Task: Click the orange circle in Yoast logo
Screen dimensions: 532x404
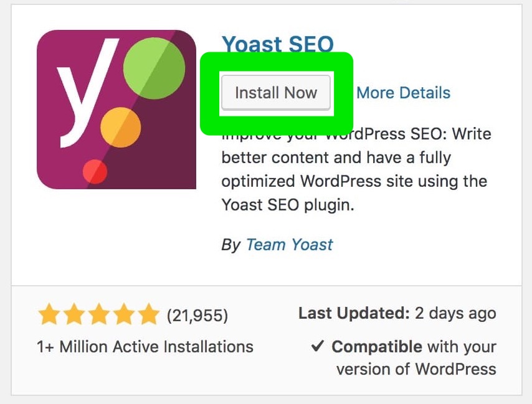Action: click(120, 127)
